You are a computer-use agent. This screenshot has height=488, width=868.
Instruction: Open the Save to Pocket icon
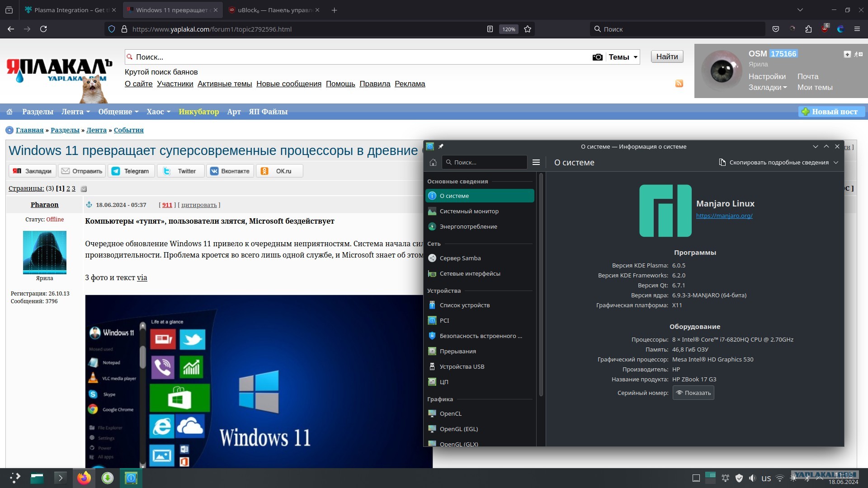pos(776,29)
